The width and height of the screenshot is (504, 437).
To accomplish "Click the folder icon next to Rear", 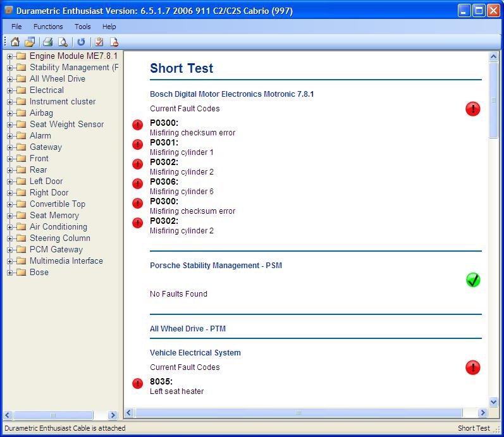I will click(22, 169).
